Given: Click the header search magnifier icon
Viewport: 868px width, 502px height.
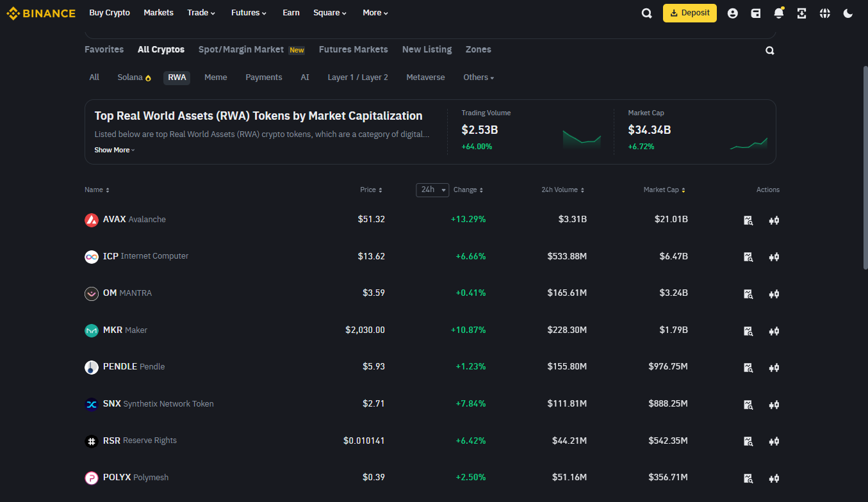Looking at the screenshot, I should pos(647,13).
